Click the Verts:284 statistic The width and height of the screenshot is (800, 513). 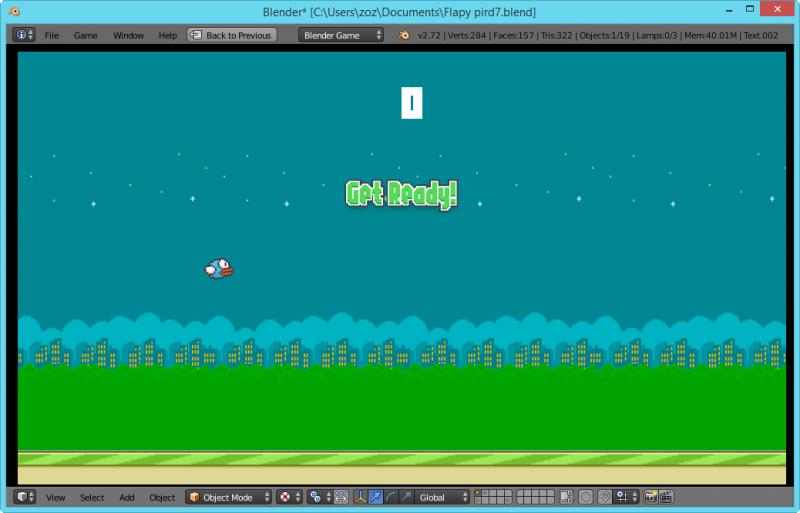click(x=467, y=35)
